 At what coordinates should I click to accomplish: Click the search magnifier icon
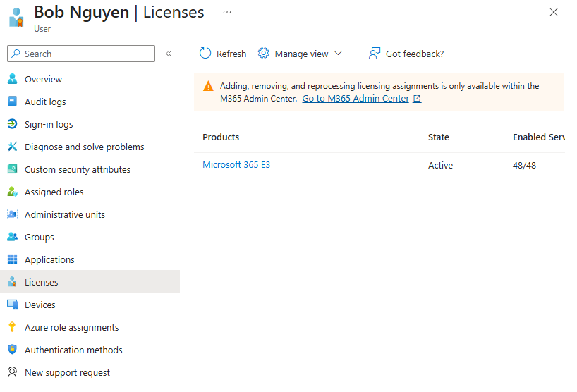[16, 54]
